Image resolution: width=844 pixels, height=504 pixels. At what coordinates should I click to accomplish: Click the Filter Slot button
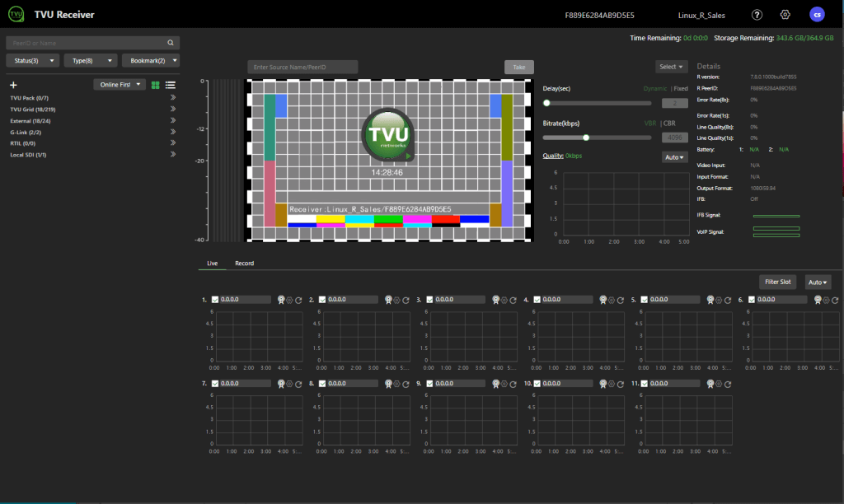tap(778, 282)
